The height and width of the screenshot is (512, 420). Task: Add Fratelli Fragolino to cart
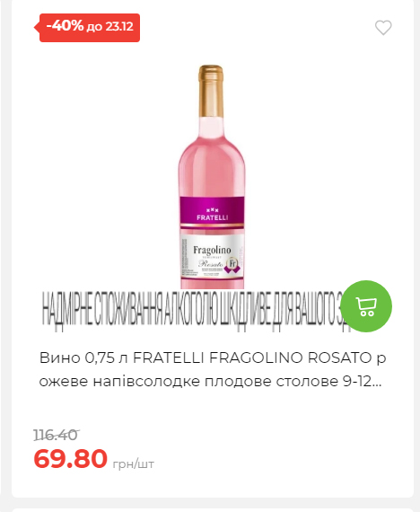click(x=366, y=306)
